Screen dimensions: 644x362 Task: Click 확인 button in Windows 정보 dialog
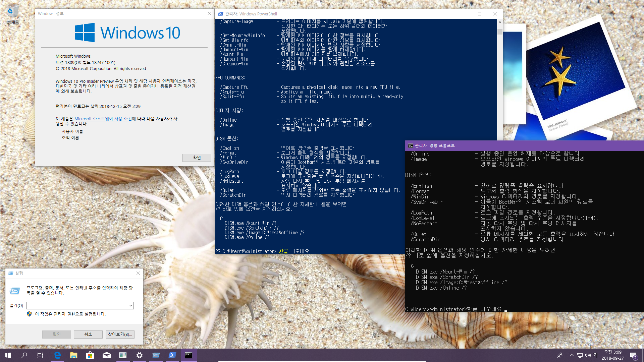(x=197, y=158)
